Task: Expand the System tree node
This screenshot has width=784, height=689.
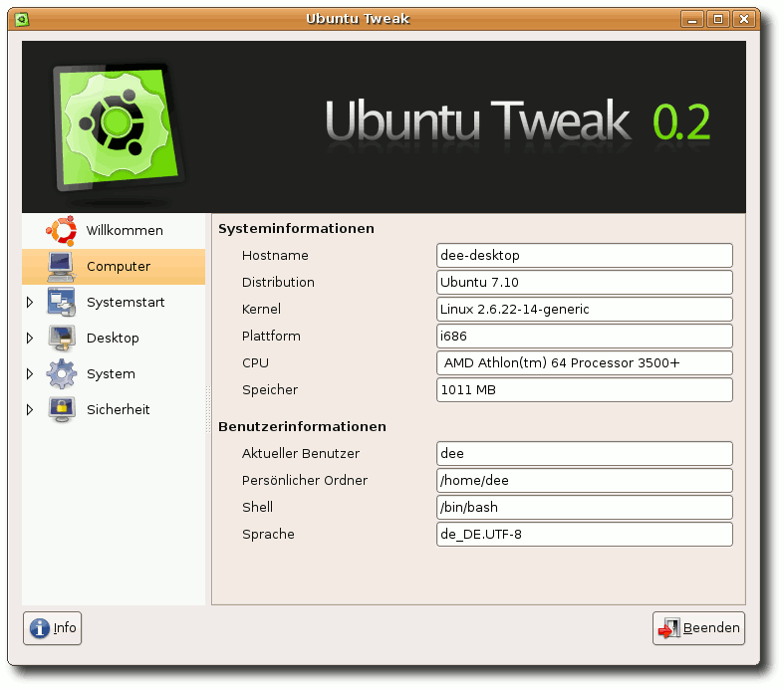Action: coord(30,373)
